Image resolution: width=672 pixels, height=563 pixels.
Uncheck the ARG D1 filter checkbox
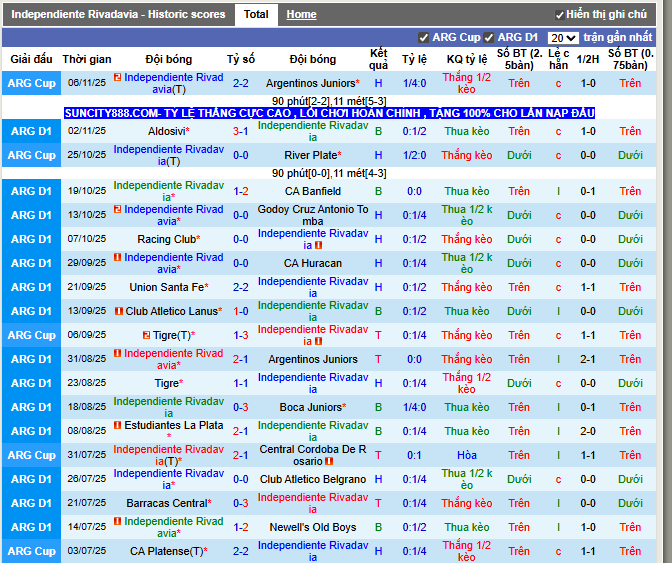coord(489,38)
